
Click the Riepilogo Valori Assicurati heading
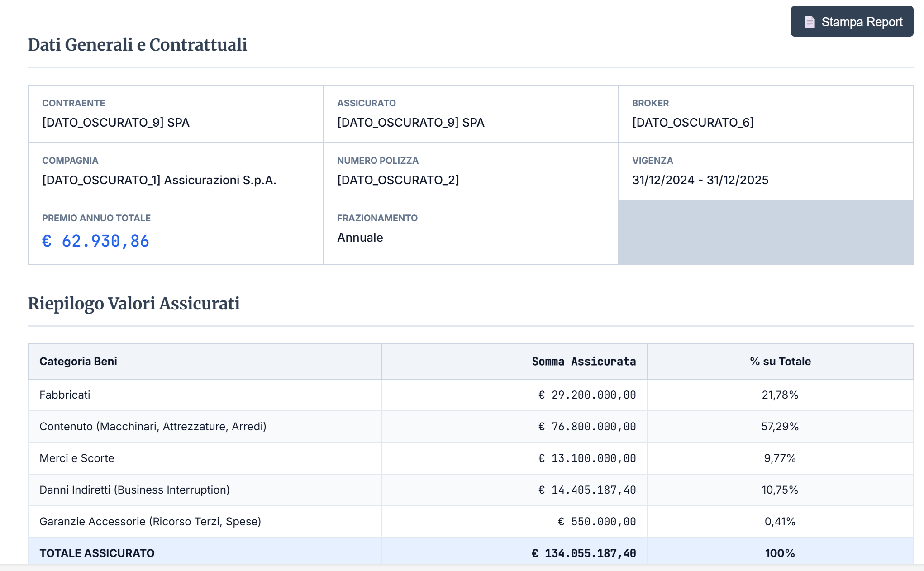(133, 304)
